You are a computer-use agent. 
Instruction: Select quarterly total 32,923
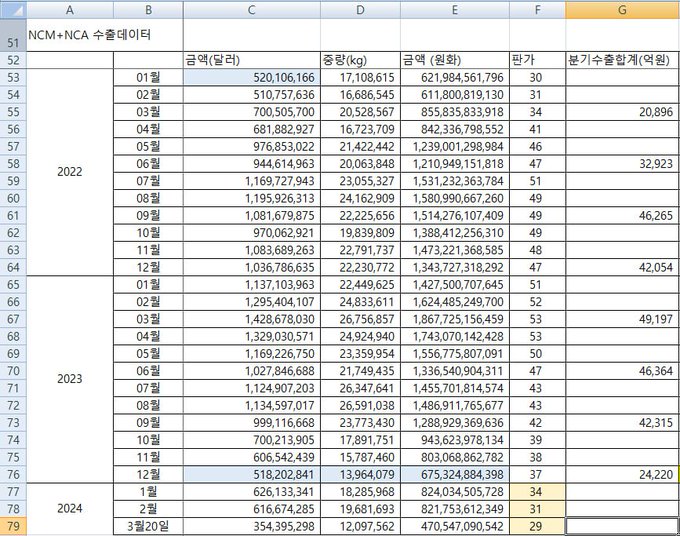(x=622, y=164)
